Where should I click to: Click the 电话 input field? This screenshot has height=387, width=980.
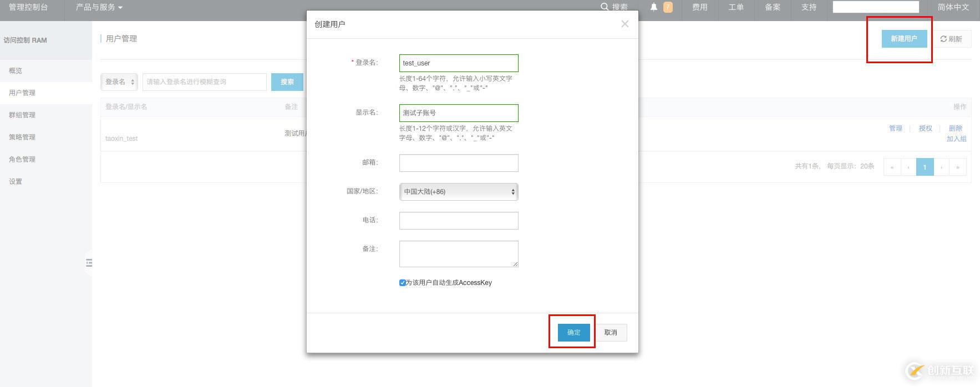click(x=459, y=221)
